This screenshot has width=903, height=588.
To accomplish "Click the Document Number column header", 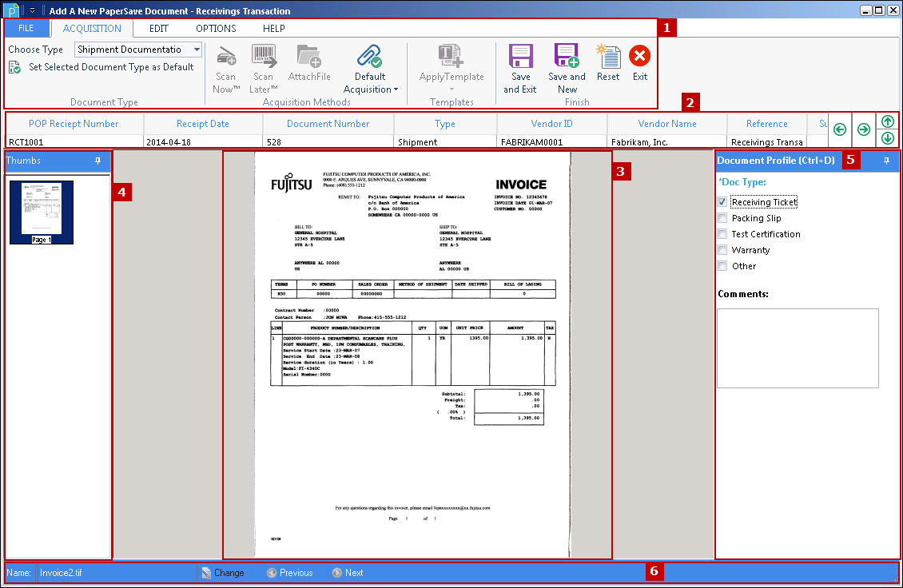I will tap(328, 124).
